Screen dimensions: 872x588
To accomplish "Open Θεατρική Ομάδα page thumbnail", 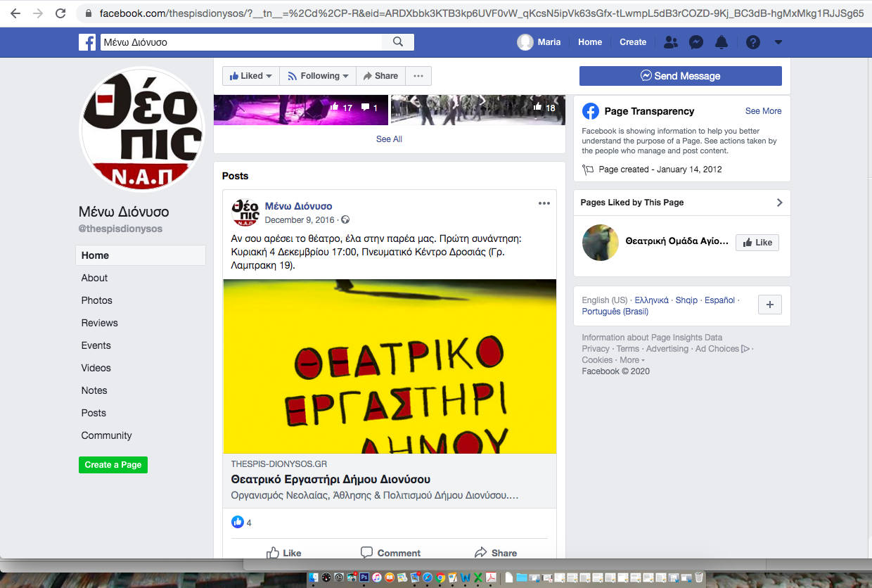I will [601, 243].
